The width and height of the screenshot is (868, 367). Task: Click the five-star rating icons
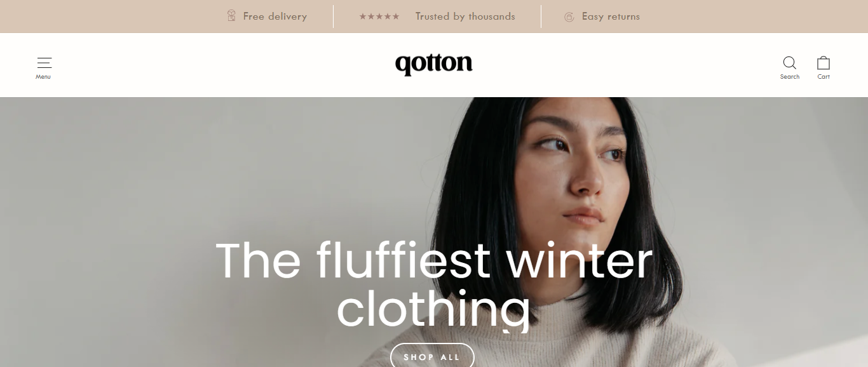click(x=379, y=17)
